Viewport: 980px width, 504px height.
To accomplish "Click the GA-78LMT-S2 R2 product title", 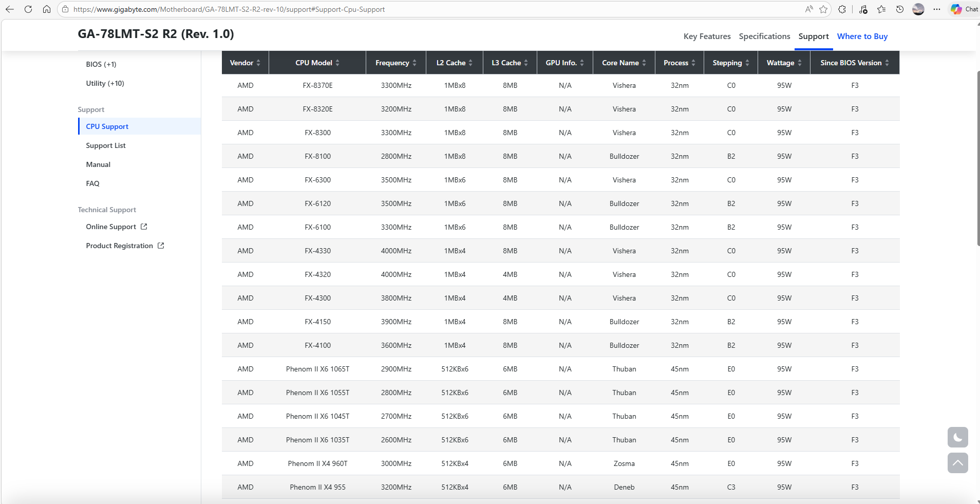I will pos(156,34).
